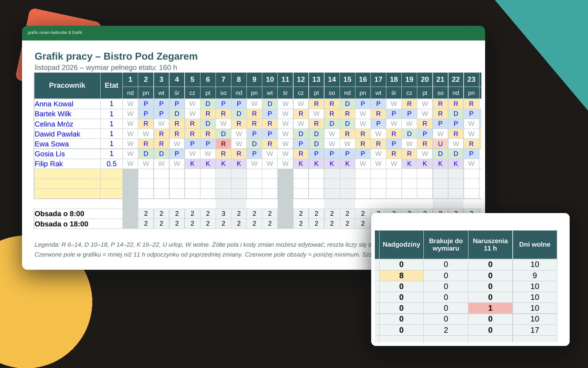Open the Bartek Wilk name cell
This screenshot has width=588, height=368.
[67, 114]
